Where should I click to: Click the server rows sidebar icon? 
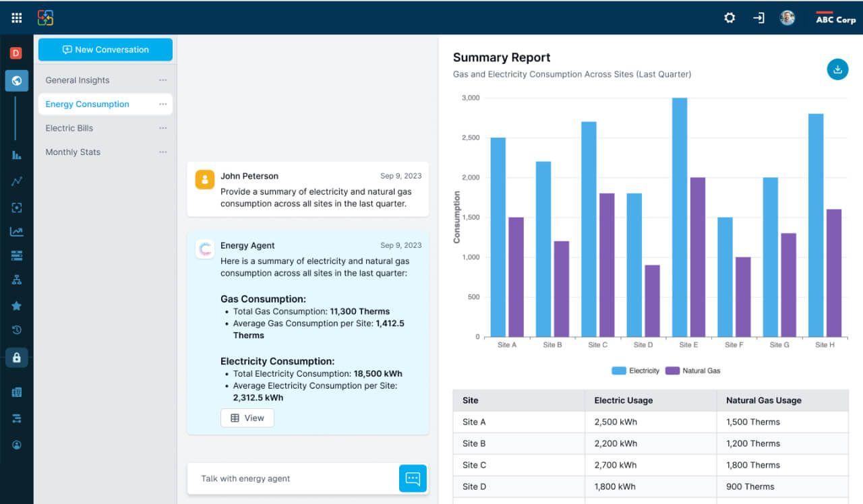pos(17,255)
